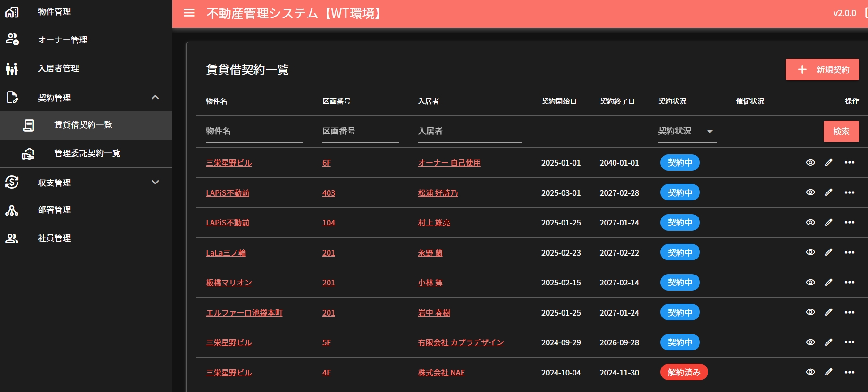868x392 pixels.
Task: Edit the 岩中 春樹 contract pencil icon
Action: click(x=828, y=312)
